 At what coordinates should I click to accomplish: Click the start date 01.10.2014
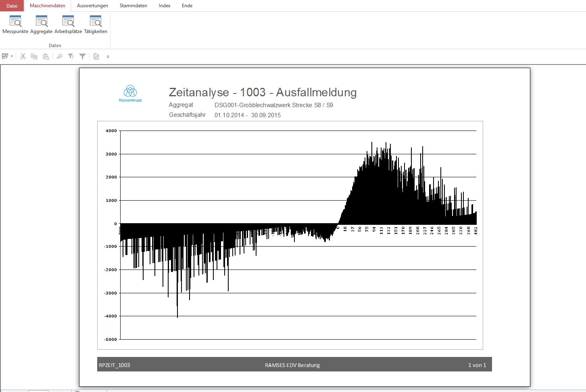(229, 115)
